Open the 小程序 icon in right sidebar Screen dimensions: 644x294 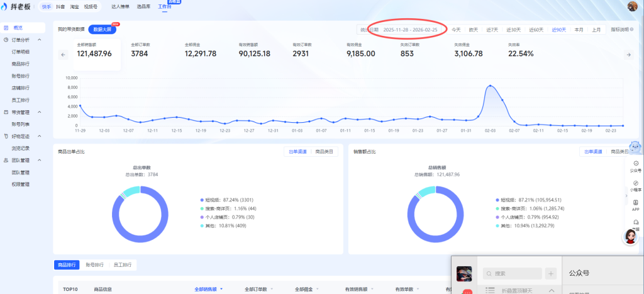tap(635, 184)
